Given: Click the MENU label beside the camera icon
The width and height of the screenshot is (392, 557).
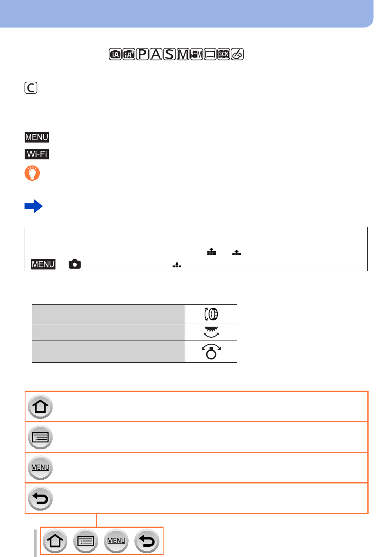Looking at the screenshot, I should point(43,264).
